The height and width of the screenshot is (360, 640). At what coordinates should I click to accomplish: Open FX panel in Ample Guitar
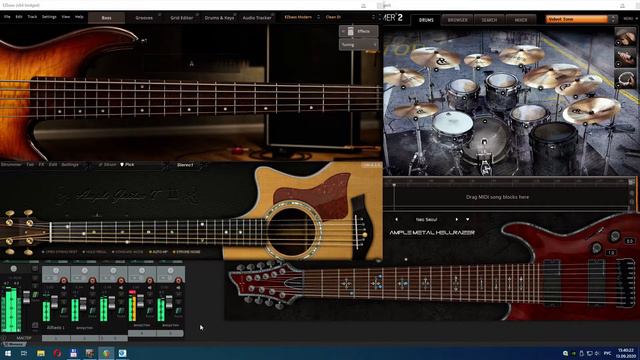tap(42, 164)
